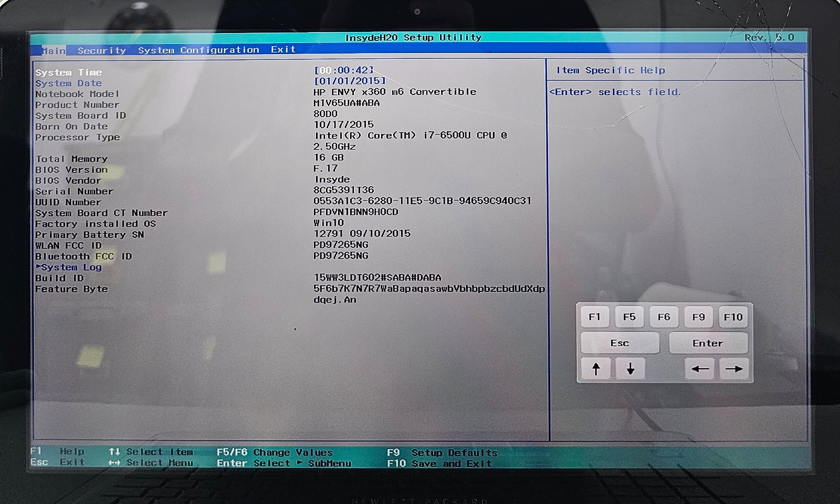Click the BIOS Vendor label
Screen dimensions: 840x504
click(68, 181)
